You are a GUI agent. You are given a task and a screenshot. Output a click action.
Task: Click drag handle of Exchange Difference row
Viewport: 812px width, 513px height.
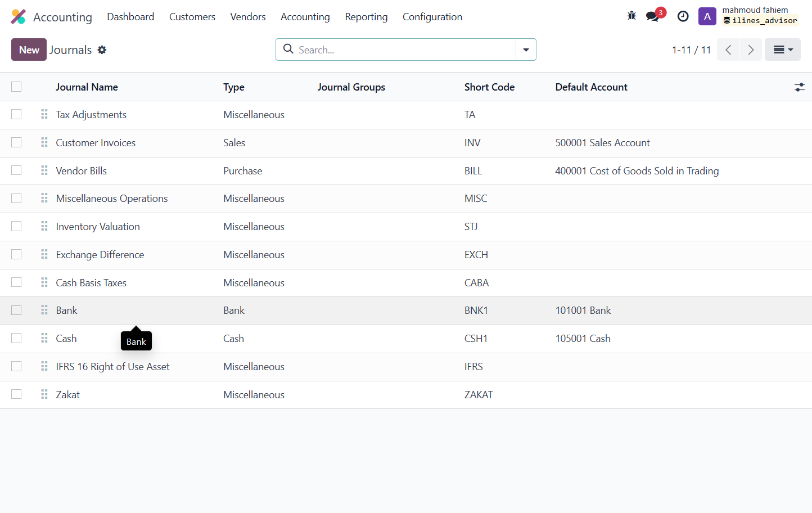pos(44,254)
